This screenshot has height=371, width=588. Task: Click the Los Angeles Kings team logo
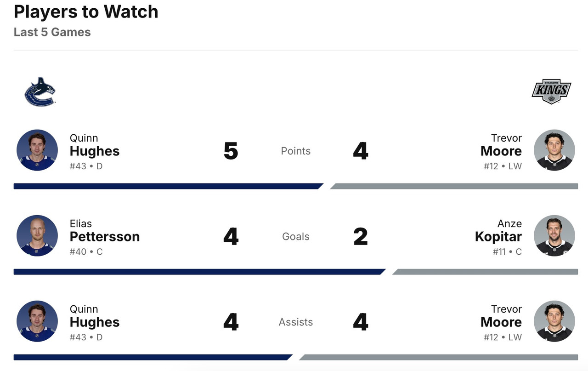pos(551,91)
